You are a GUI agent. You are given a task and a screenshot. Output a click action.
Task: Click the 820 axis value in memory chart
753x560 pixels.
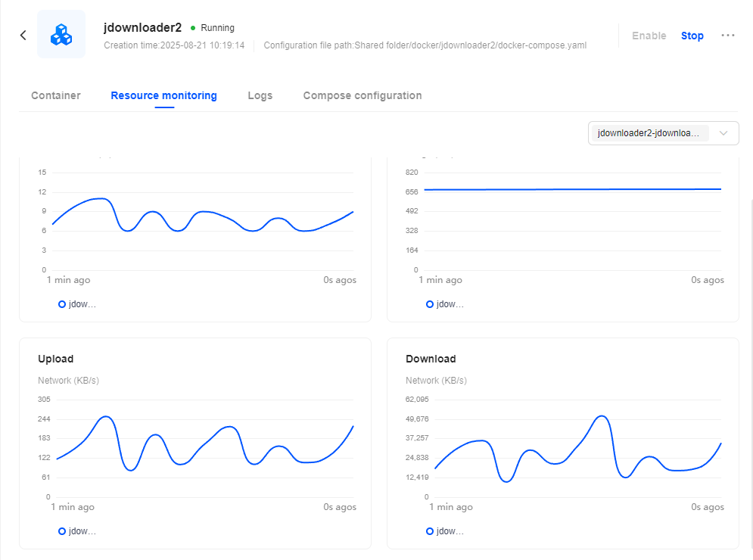(x=412, y=172)
